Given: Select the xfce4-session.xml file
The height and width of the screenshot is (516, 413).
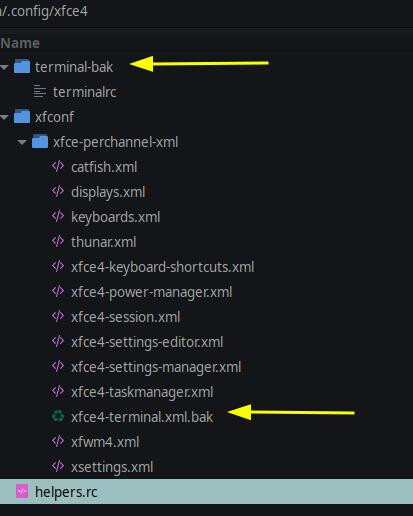Looking at the screenshot, I should pos(125,317).
